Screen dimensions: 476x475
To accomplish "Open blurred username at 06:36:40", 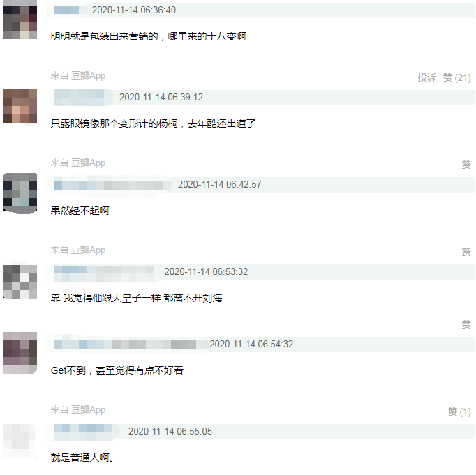I will tap(66, 10).
